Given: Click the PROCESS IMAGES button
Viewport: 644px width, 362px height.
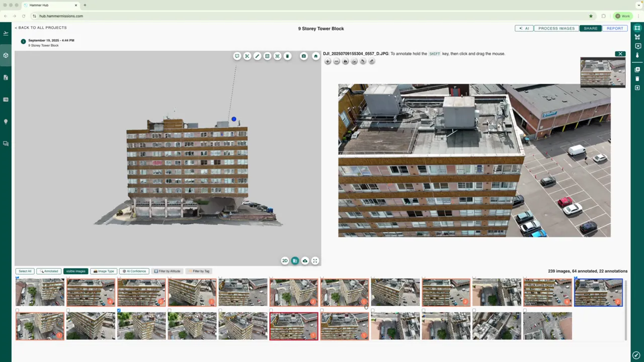Looking at the screenshot, I should (x=556, y=28).
